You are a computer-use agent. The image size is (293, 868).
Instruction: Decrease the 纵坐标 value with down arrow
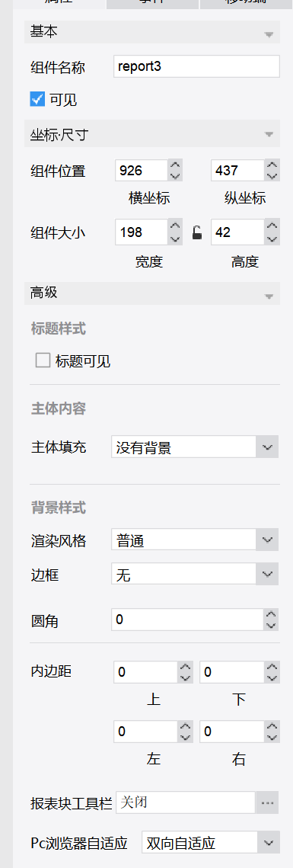click(272, 176)
